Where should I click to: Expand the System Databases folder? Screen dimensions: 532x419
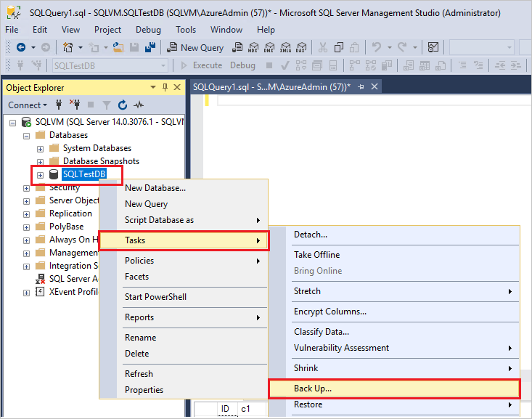[40, 149]
